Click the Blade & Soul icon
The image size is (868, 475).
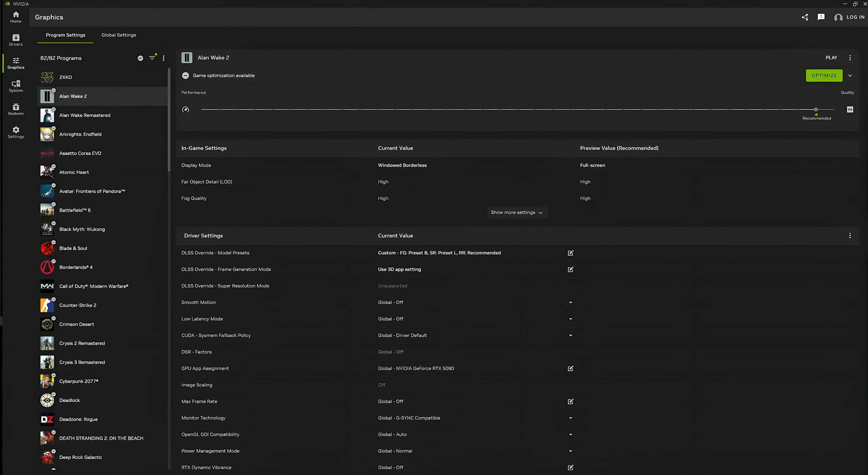click(x=47, y=248)
